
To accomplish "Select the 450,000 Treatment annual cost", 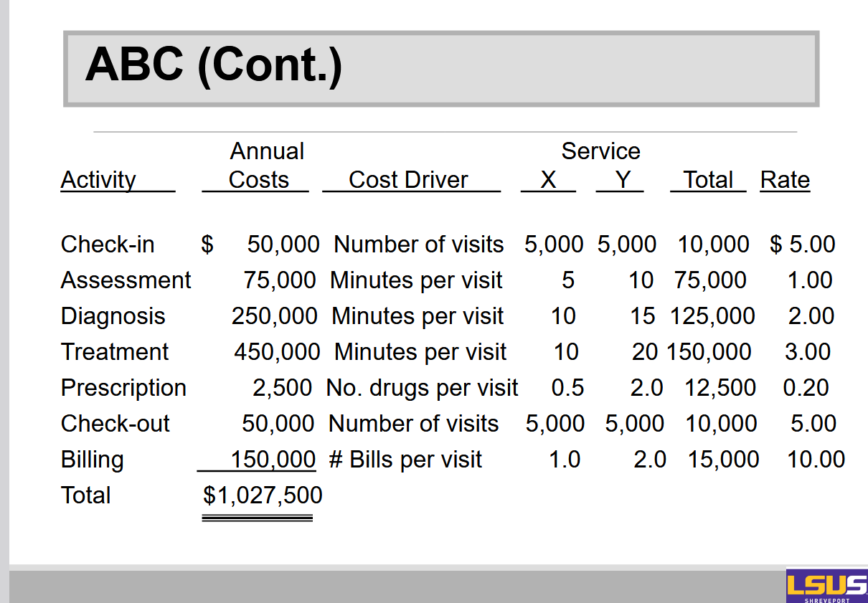I will tap(277, 352).
